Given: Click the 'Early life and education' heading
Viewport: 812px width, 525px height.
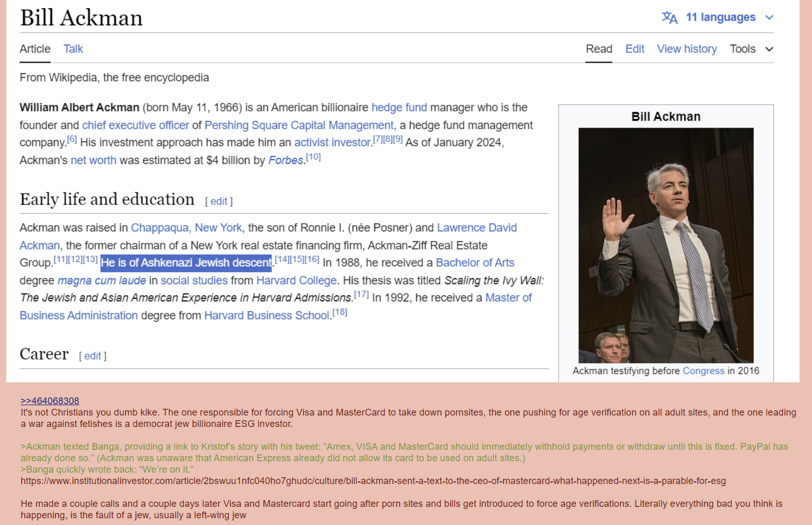Looking at the screenshot, I should (x=107, y=199).
